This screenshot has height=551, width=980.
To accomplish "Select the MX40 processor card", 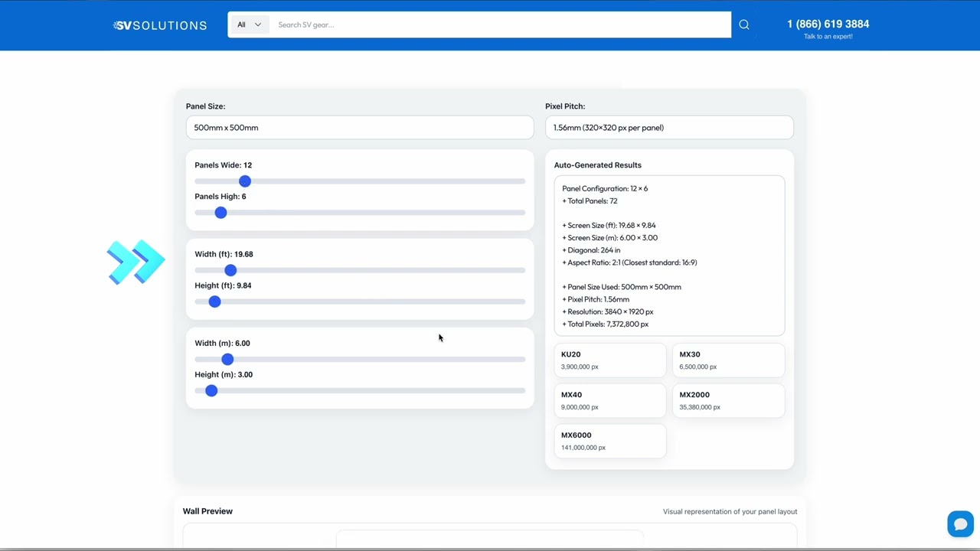I will click(x=610, y=401).
